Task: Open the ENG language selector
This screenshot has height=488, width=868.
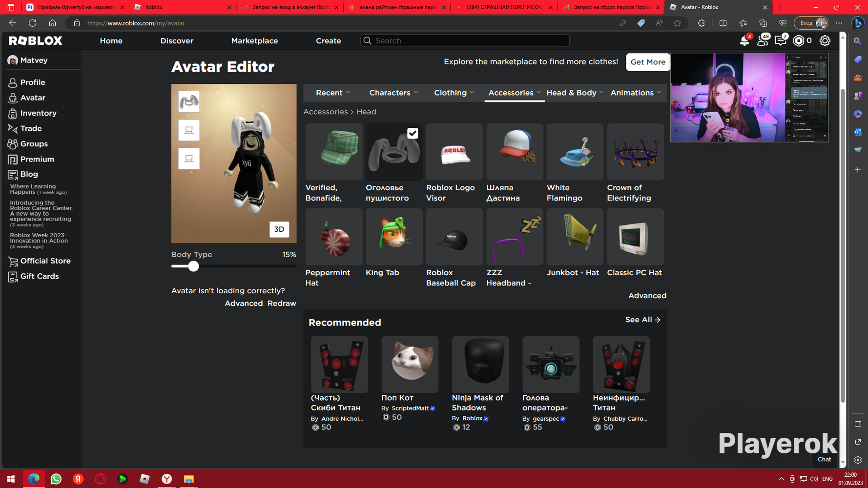Action: (x=827, y=479)
